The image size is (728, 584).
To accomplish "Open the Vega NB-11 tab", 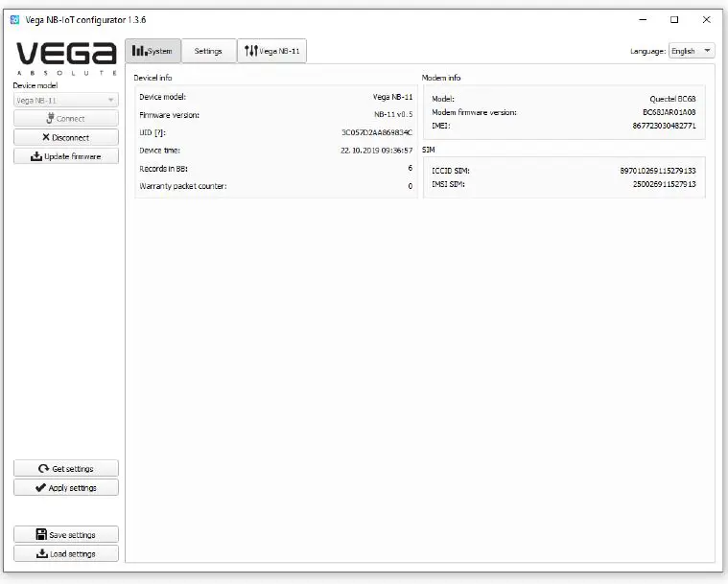I will tap(271, 51).
